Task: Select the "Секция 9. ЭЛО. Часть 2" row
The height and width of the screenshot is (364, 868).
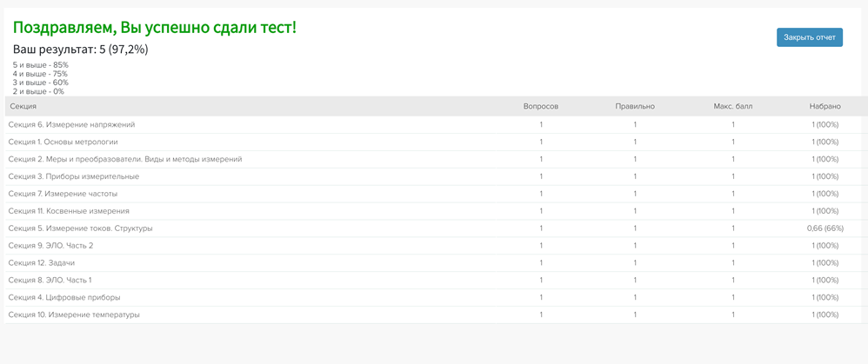Action: click(x=50, y=246)
